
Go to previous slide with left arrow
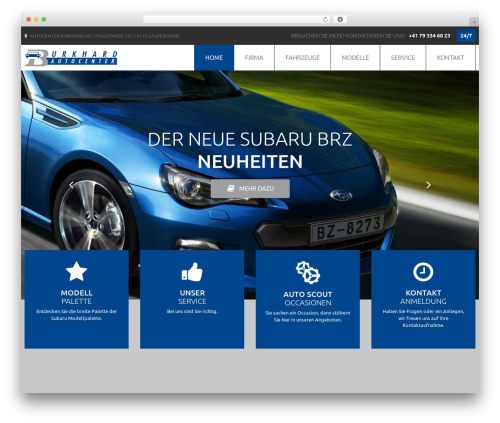(71, 185)
